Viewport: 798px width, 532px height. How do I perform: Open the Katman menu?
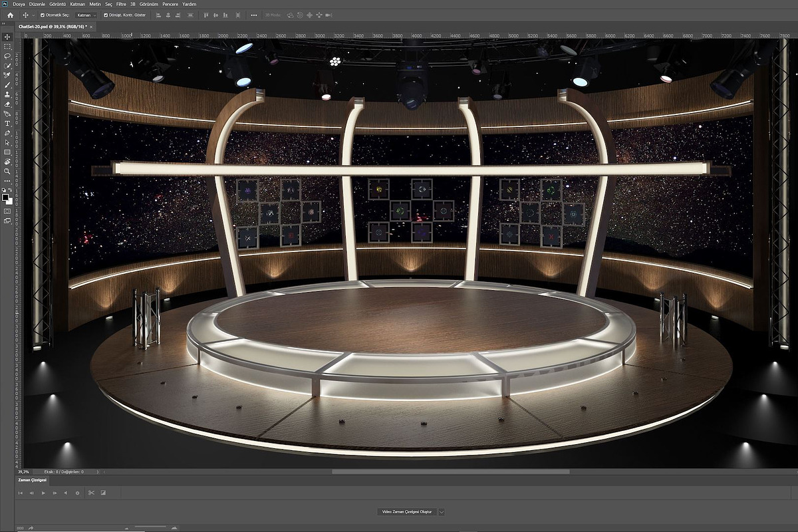click(x=78, y=5)
